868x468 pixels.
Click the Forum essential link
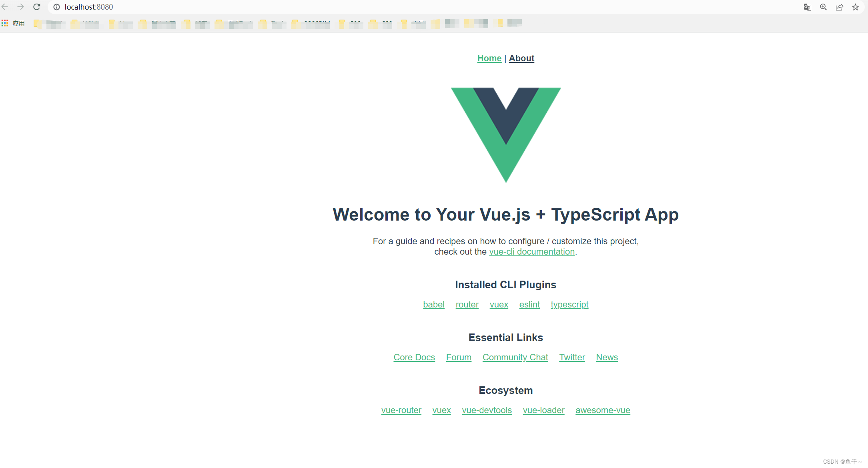tap(458, 358)
